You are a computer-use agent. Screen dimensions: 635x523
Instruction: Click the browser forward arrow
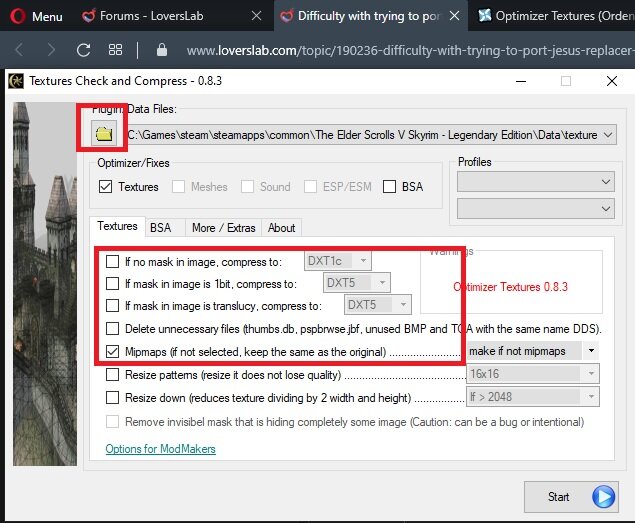51,50
